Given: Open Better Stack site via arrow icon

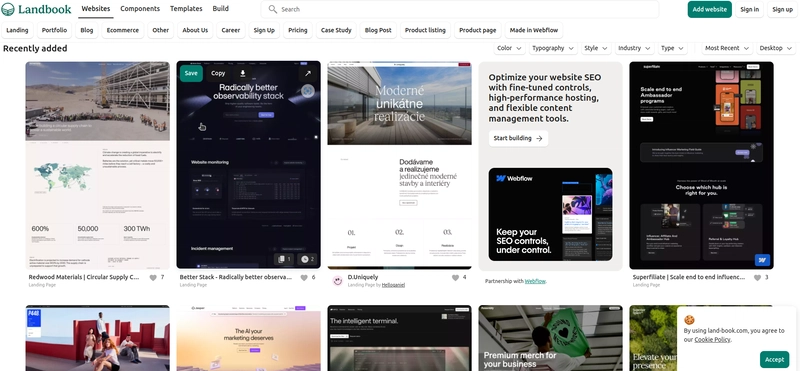Looking at the screenshot, I should 308,73.
